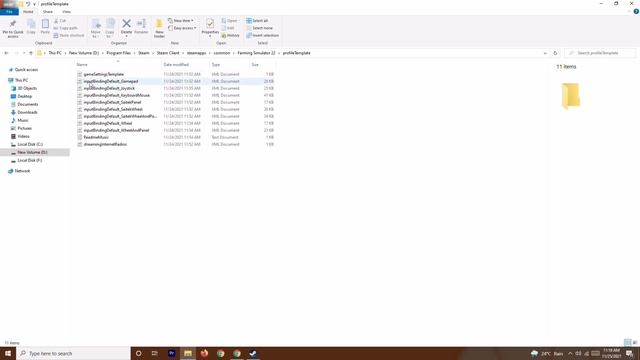Open Music in the sidebar
640x360 pixels.
pos(23,120)
